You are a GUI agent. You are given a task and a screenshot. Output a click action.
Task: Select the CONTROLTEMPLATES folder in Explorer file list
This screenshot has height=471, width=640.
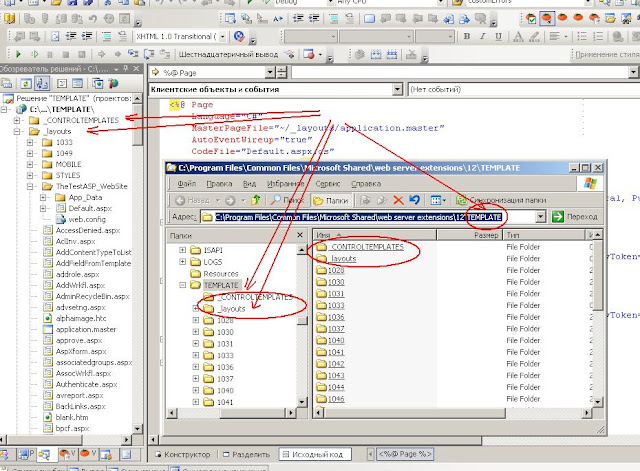click(367, 247)
